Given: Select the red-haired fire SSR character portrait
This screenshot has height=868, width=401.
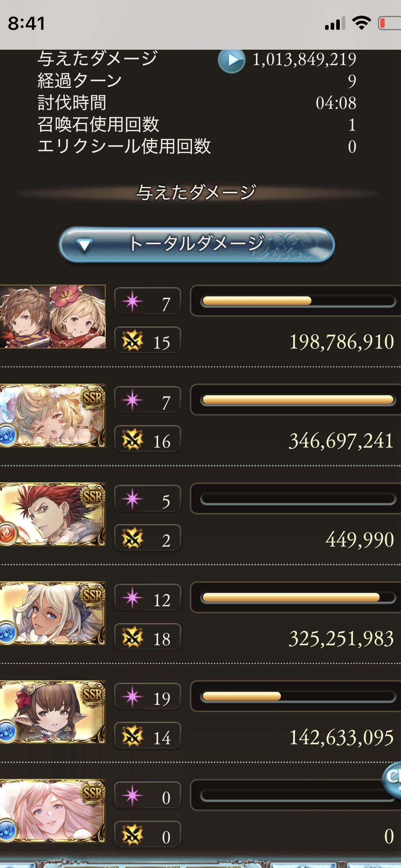Looking at the screenshot, I should pos(52,514).
